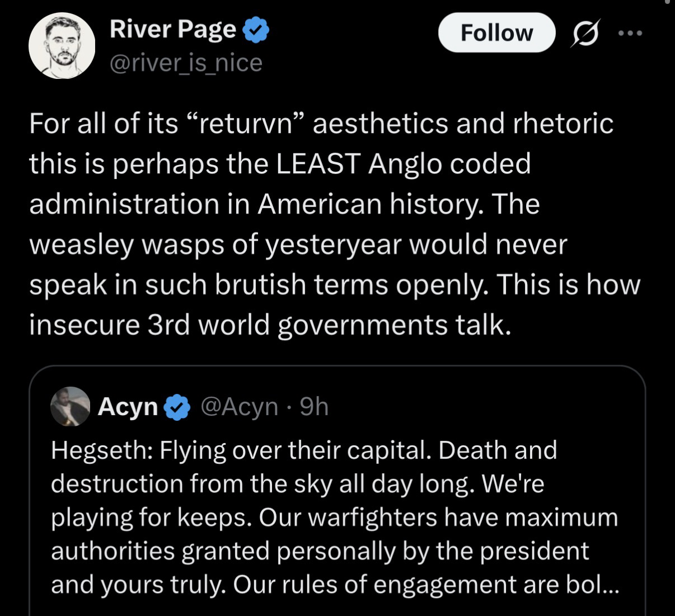Open the Acyn display name in the quote
Screen dimensions: 675x616
click(128, 407)
